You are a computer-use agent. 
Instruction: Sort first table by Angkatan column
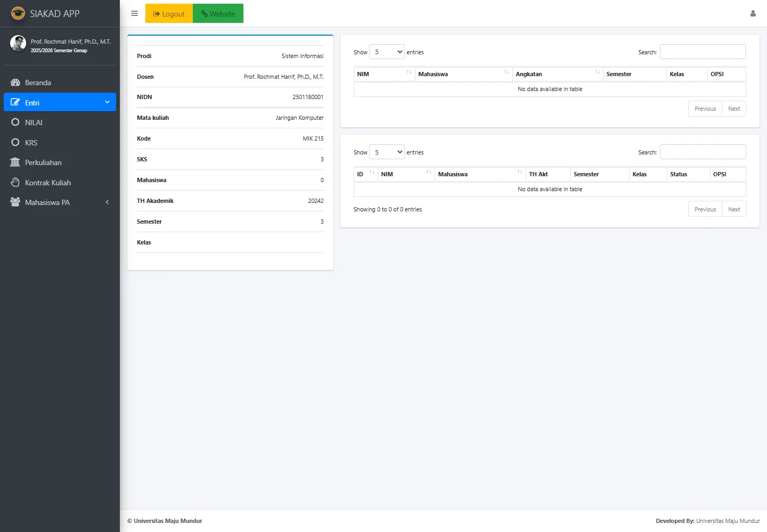pyautogui.click(x=557, y=74)
